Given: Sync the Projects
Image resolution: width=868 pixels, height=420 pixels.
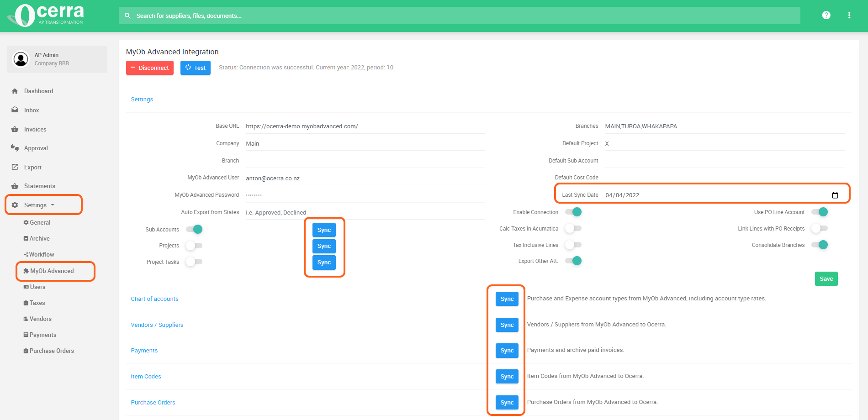Looking at the screenshot, I should 324,246.
